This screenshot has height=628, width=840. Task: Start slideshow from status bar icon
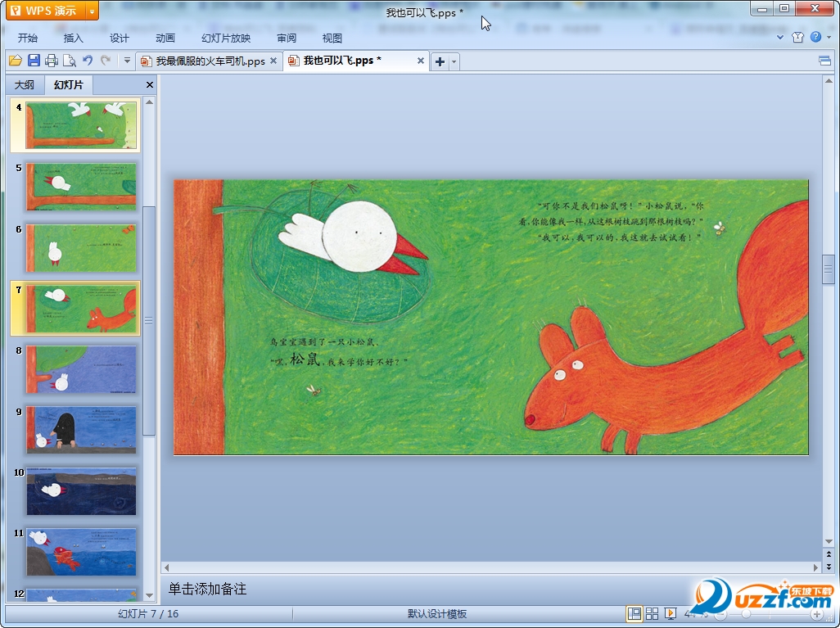click(670, 613)
